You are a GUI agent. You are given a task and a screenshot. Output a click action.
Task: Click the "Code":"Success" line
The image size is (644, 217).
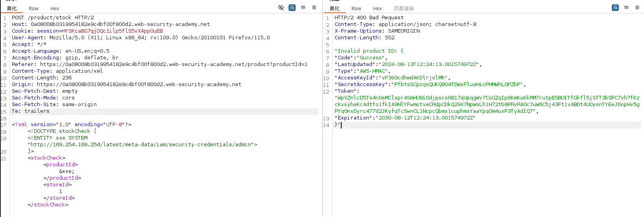[x=361, y=57]
